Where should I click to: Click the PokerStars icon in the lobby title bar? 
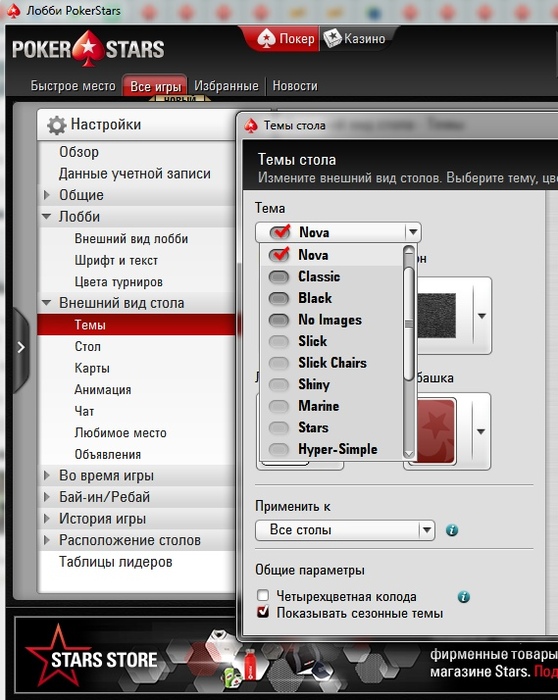13,10
